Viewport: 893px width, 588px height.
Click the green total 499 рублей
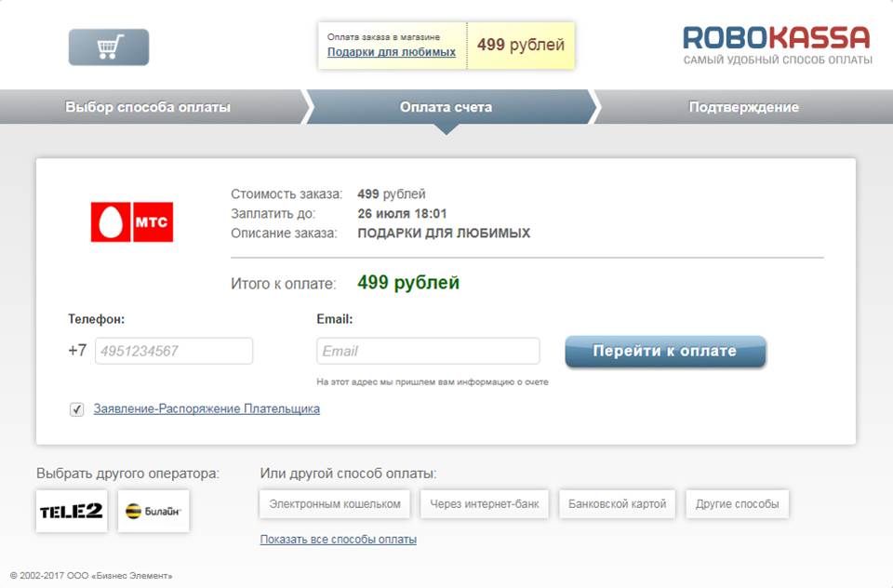pos(408,283)
